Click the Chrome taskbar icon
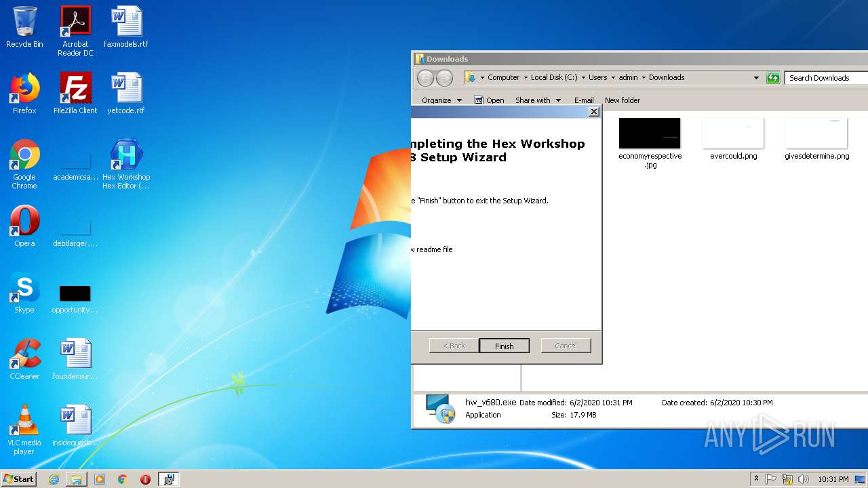Viewport: 868px width, 488px height. pyautogui.click(x=122, y=479)
